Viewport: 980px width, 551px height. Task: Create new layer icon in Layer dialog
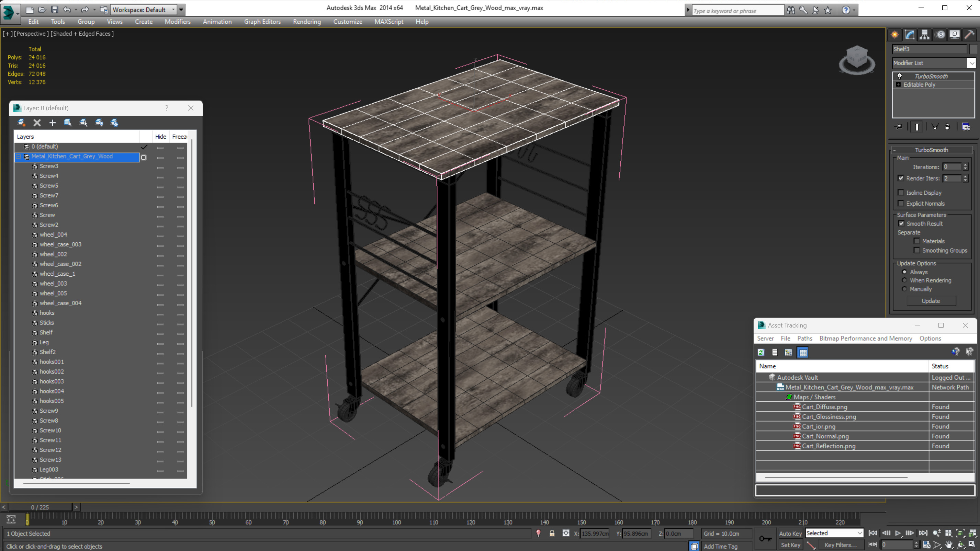(21, 123)
